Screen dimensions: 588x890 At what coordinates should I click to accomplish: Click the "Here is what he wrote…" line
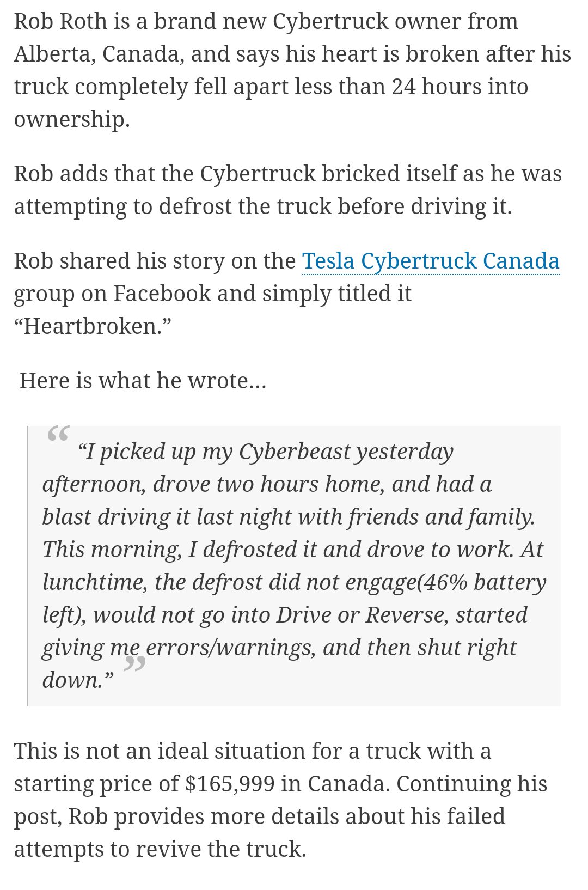143,381
